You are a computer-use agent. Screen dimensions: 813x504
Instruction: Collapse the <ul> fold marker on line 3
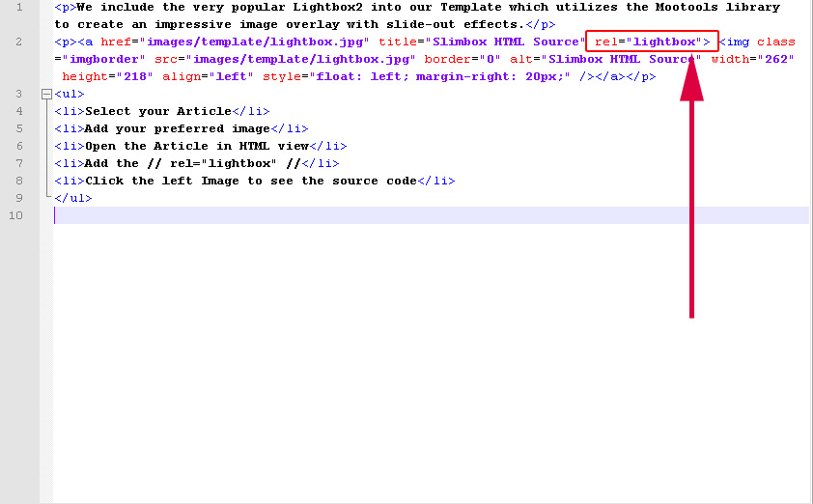[x=45, y=95]
